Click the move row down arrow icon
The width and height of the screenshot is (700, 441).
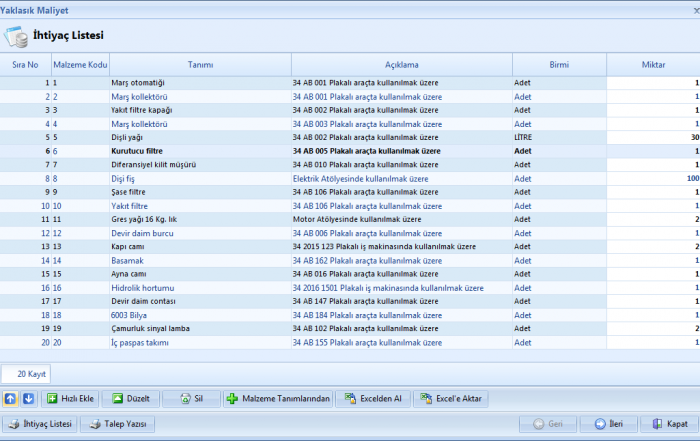28,398
